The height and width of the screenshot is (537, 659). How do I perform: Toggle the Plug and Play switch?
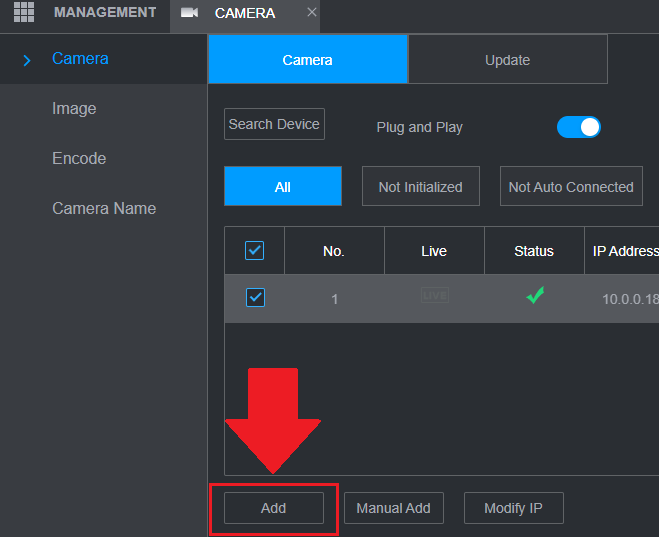(579, 127)
